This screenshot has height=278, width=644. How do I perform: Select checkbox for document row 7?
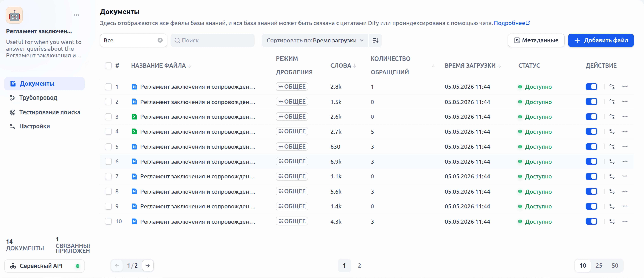click(108, 176)
